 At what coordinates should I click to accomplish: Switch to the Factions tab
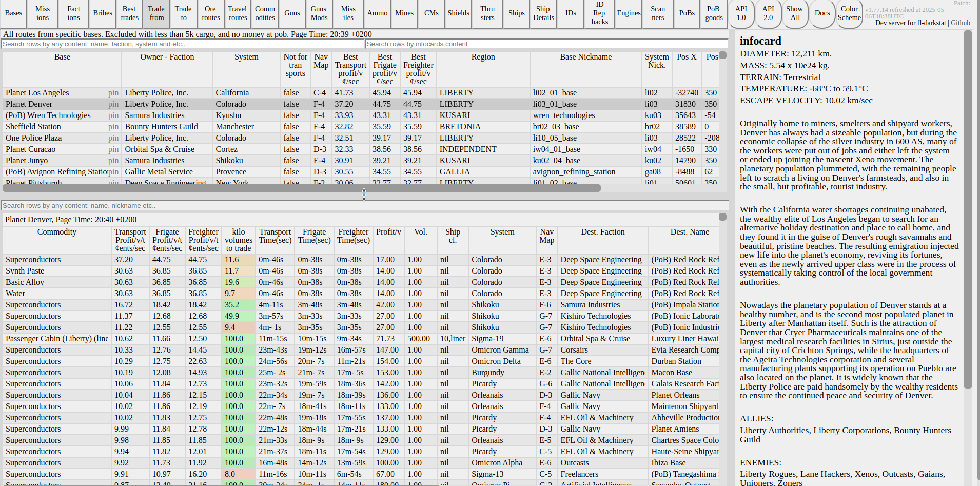click(74, 14)
